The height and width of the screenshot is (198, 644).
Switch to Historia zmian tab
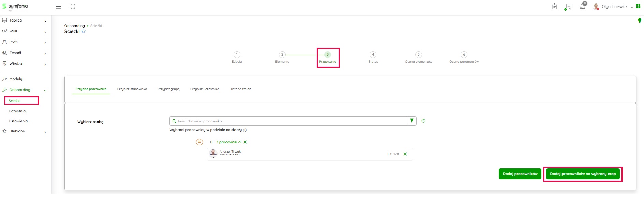[x=240, y=89]
